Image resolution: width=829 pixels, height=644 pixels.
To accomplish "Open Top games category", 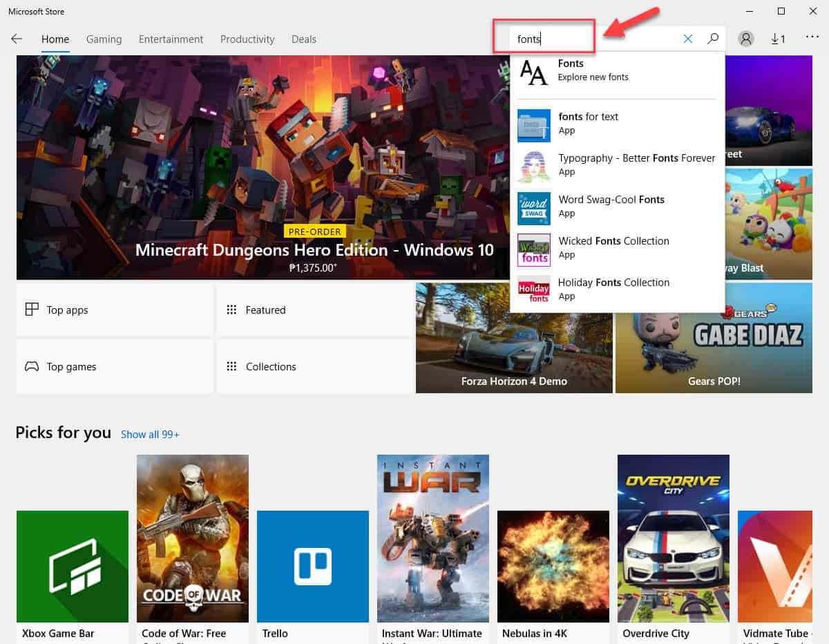I will tap(115, 366).
